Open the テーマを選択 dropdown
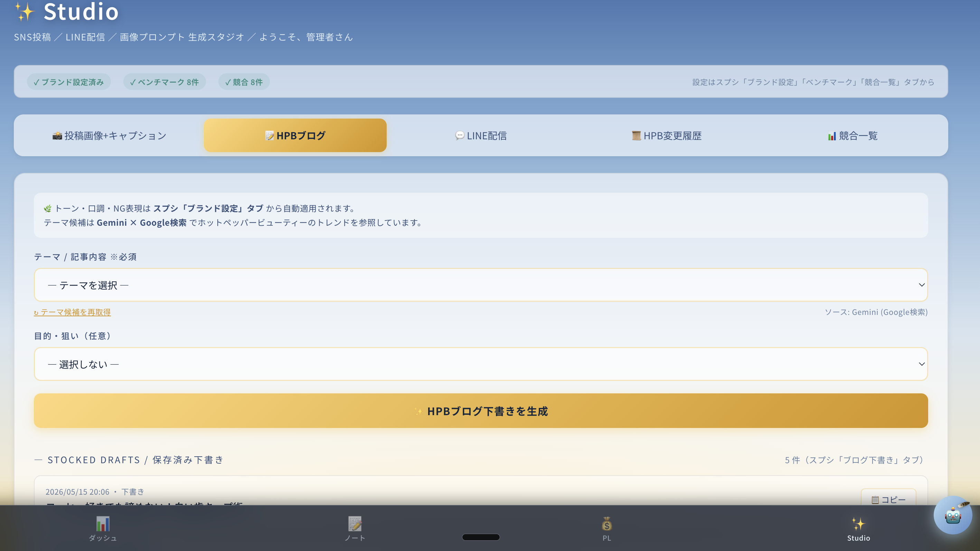This screenshot has height=551, width=980. pos(481,285)
